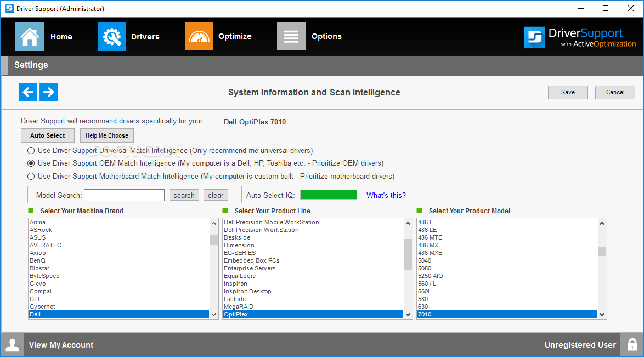Go back with the left arrow button
Image resolution: width=644 pixels, height=357 pixels.
coord(28,92)
